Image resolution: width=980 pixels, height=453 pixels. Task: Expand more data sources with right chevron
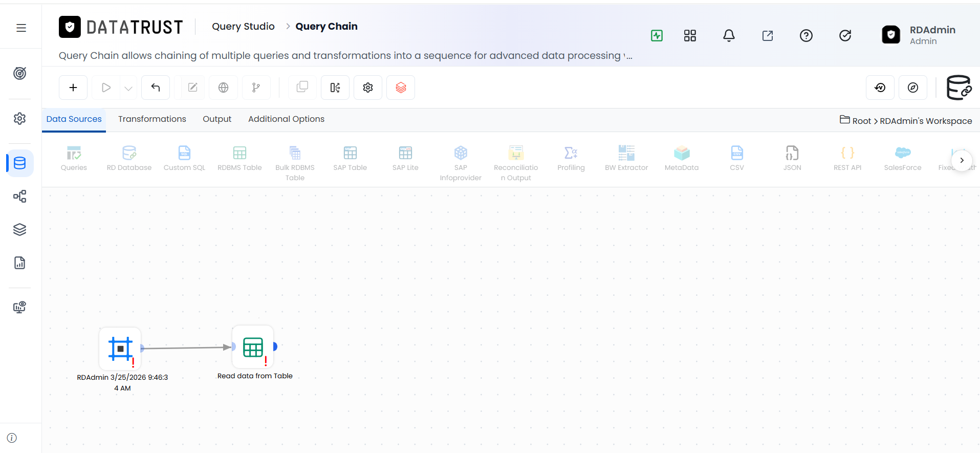(x=962, y=160)
